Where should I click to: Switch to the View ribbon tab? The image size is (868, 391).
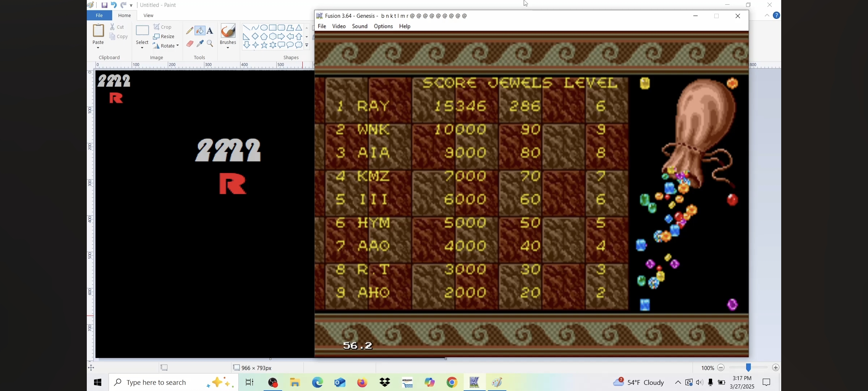click(148, 16)
